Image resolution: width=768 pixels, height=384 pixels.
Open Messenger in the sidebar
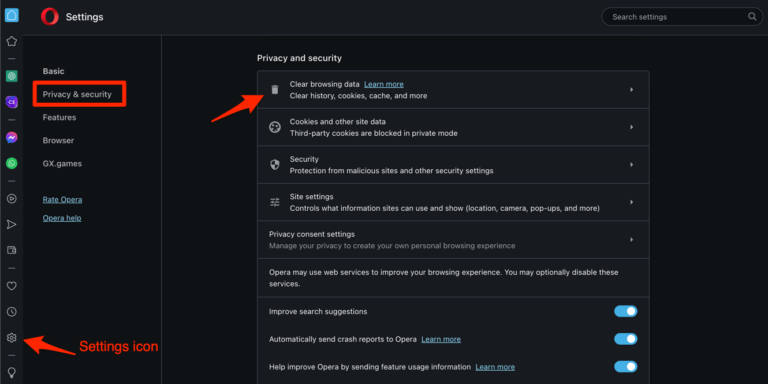coord(12,138)
